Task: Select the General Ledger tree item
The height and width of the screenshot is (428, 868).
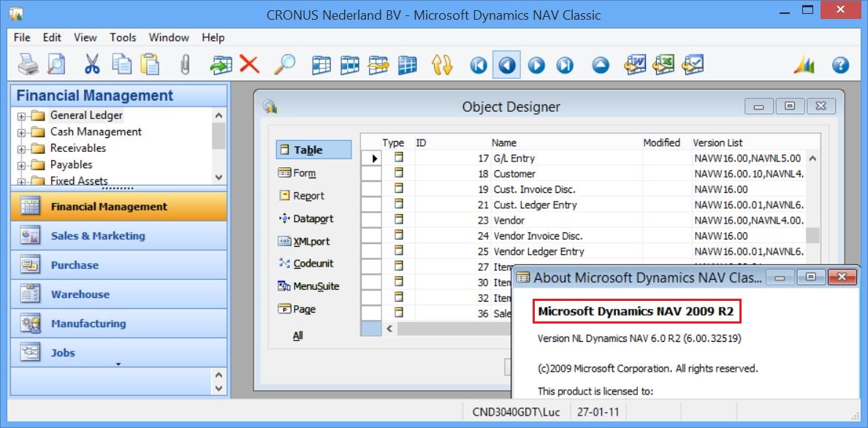Action: tap(86, 115)
